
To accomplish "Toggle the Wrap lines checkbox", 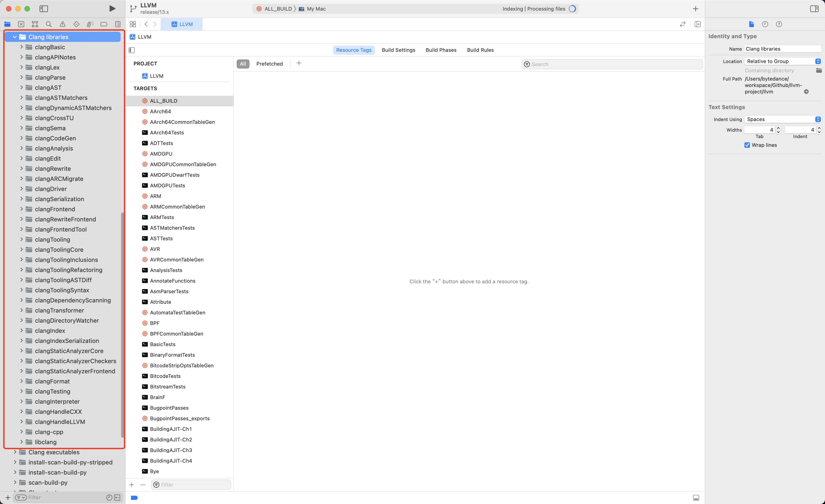I will [747, 145].
